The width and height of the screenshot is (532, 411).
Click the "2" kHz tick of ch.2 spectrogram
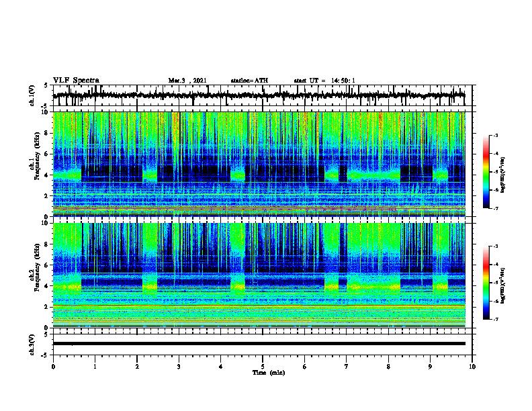tap(47, 307)
